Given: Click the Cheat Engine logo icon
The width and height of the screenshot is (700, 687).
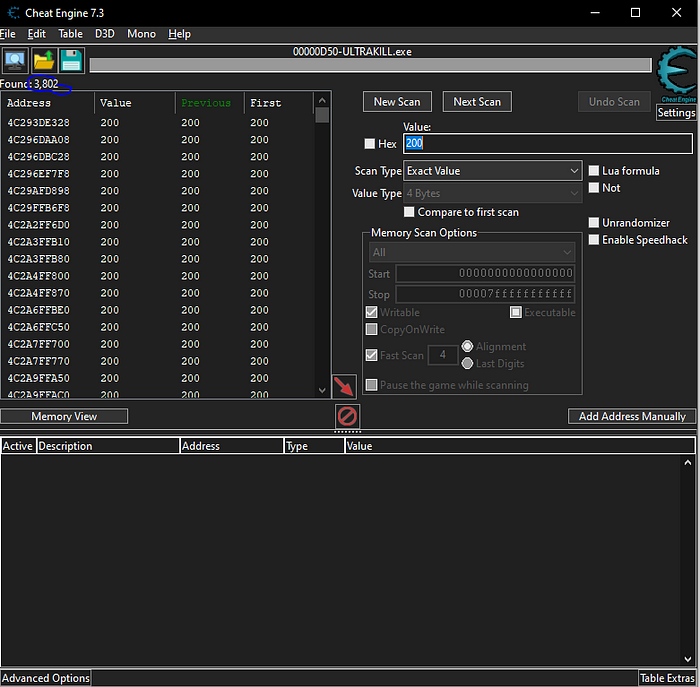Looking at the screenshot, I should click(676, 74).
